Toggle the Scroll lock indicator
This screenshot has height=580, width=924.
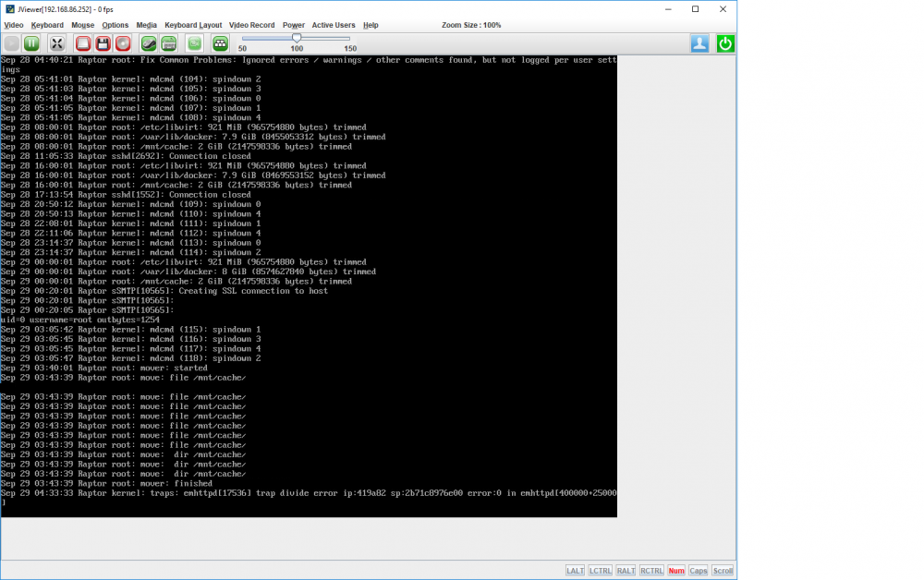[x=723, y=571]
